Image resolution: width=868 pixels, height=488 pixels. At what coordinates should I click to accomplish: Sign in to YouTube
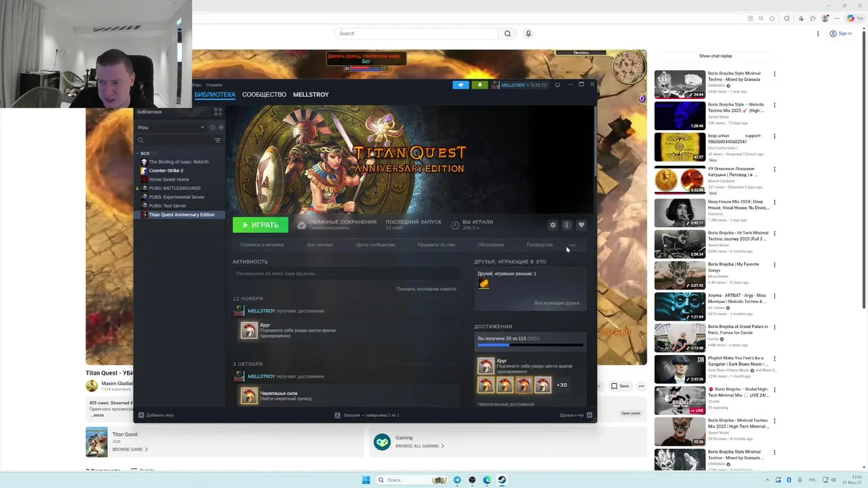(x=840, y=33)
